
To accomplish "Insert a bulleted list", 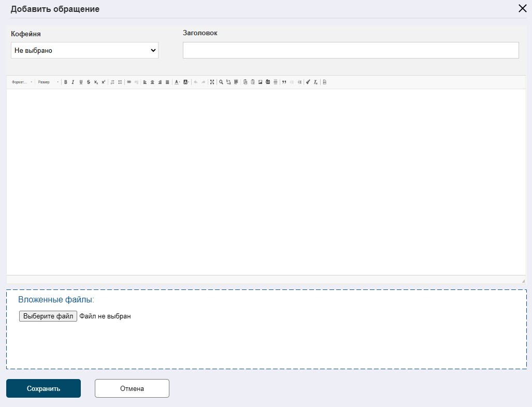I will 120,82.
